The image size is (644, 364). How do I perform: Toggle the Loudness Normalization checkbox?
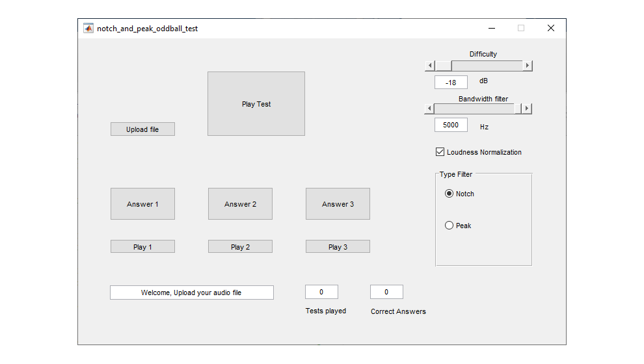[x=440, y=152]
